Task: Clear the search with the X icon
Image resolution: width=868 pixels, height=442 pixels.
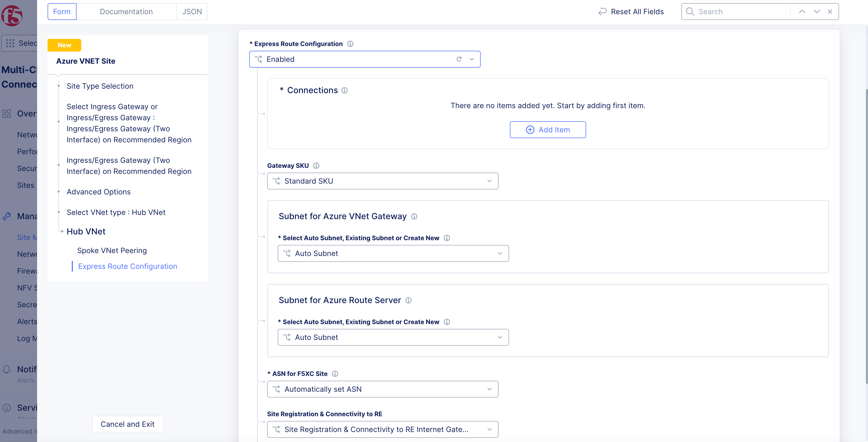Action: (830, 12)
